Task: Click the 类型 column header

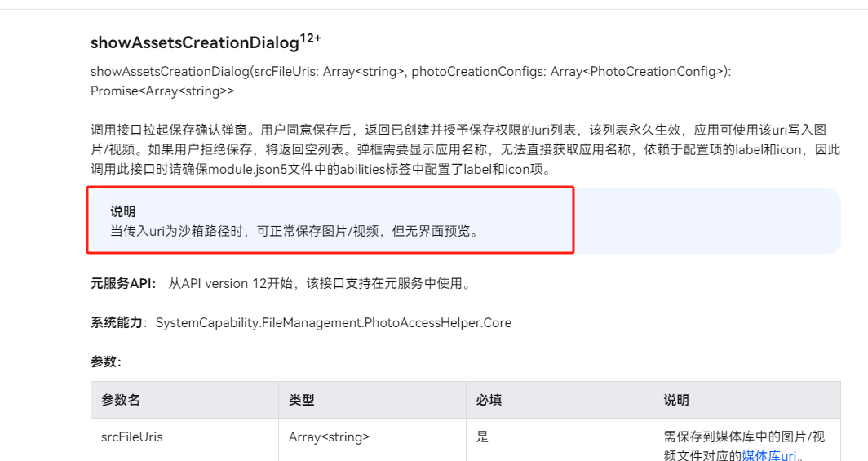Action: [302, 400]
